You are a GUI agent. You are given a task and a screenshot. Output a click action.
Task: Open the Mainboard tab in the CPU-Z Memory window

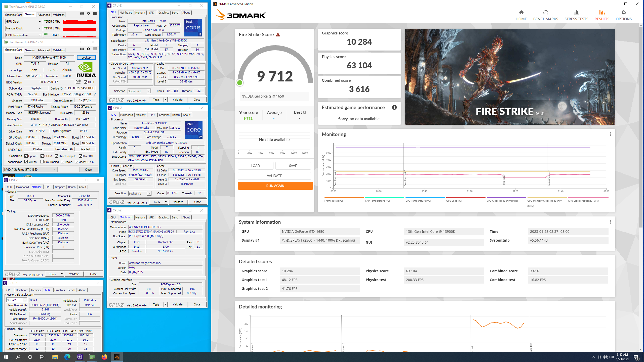(x=22, y=187)
